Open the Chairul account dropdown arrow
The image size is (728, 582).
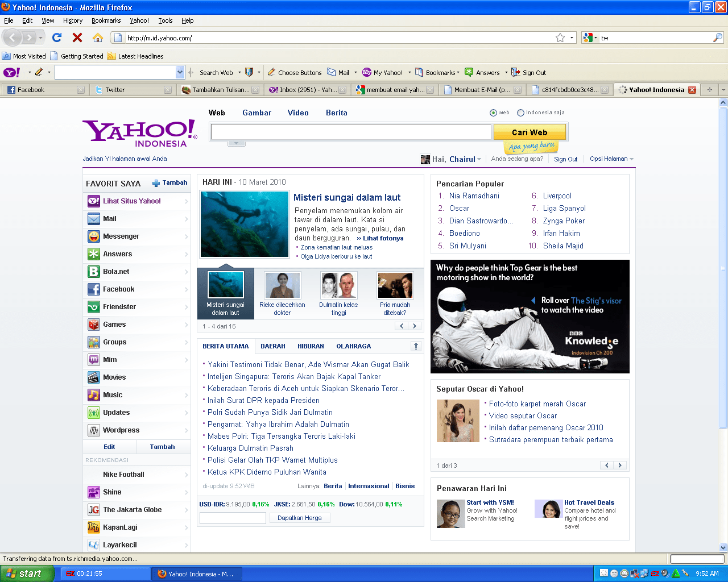click(x=479, y=159)
